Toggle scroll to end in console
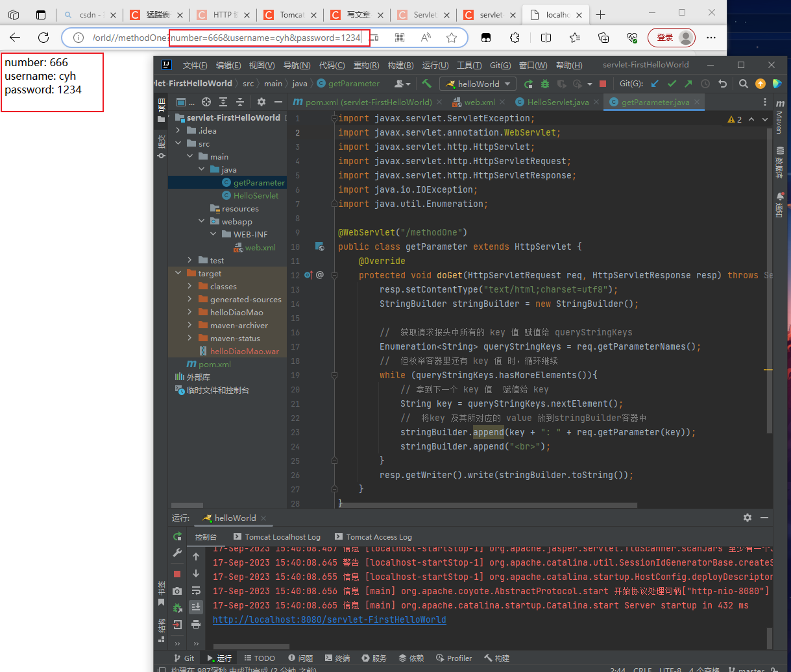Viewport: 791px width, 672px height. (196, 607)
